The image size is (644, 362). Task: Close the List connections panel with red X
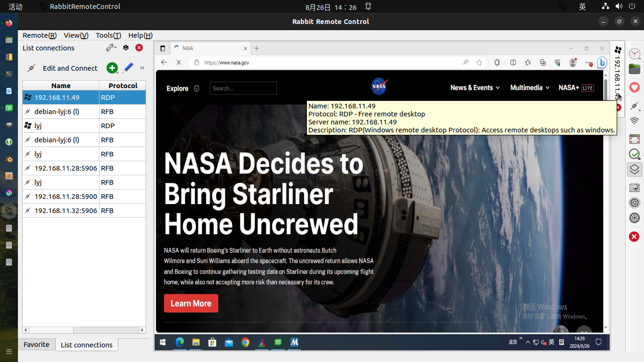pyautogui.click(x=139, y=48)
